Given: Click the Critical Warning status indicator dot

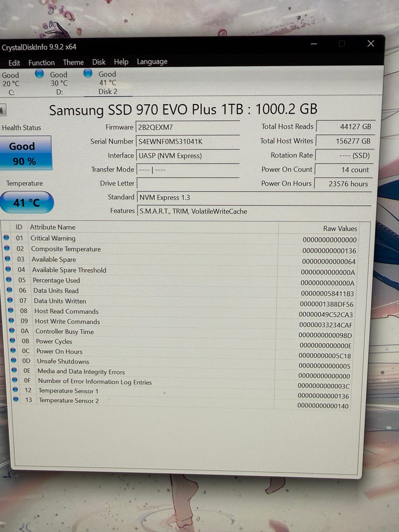Looking at the screenshot, I should pyautogui.click(x=6, y=238).
